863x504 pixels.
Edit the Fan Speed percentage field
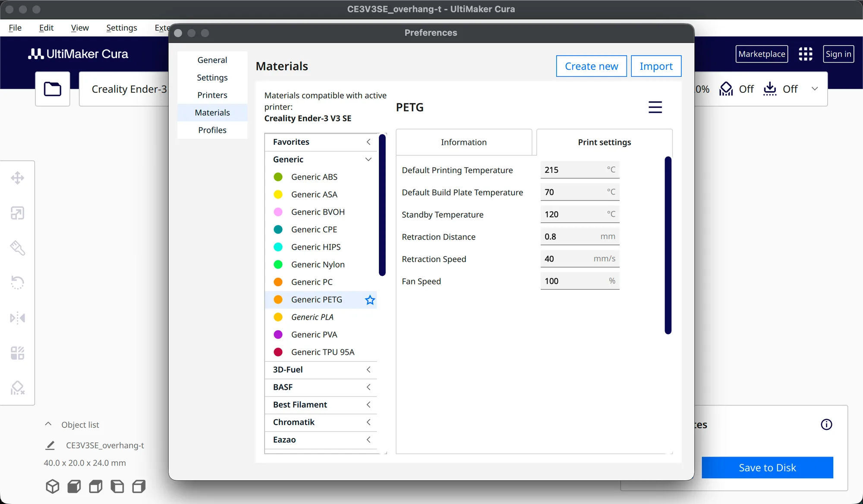click(x=580, y=281)
